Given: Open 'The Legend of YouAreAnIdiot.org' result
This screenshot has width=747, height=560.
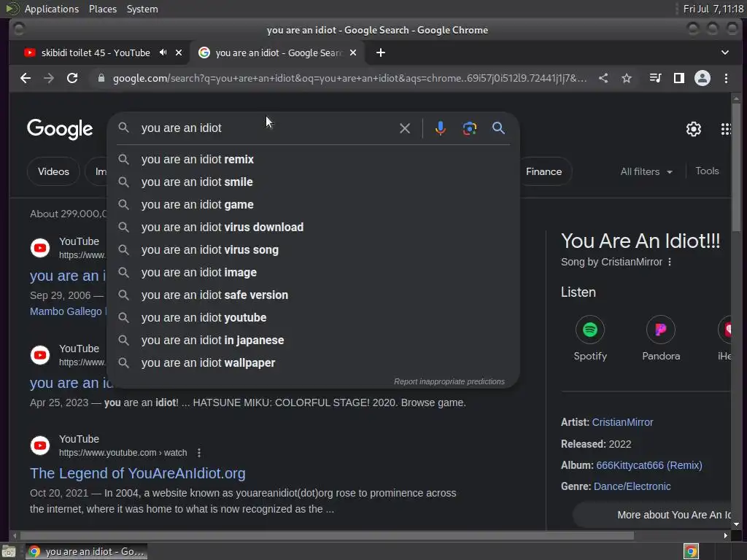Looking at the screenshot, I should tap(138, 473).
